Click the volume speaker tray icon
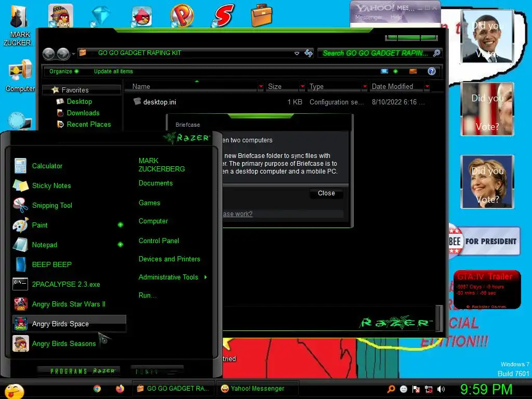 (x=441, y=389)
